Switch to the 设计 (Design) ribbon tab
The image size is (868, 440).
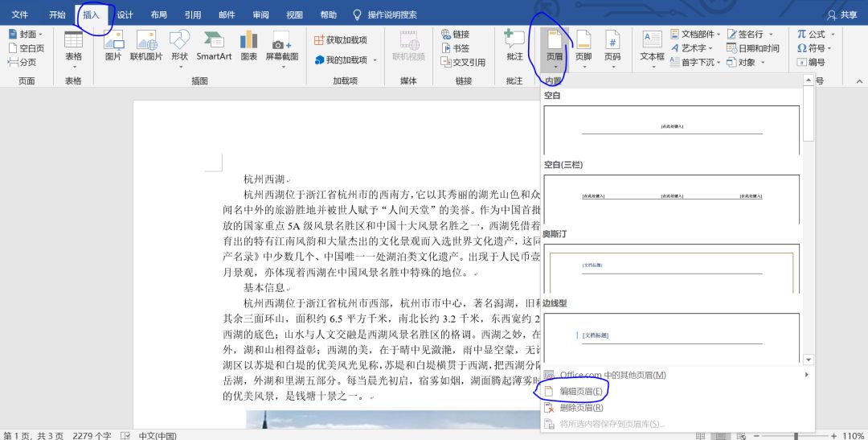(125, 14)
